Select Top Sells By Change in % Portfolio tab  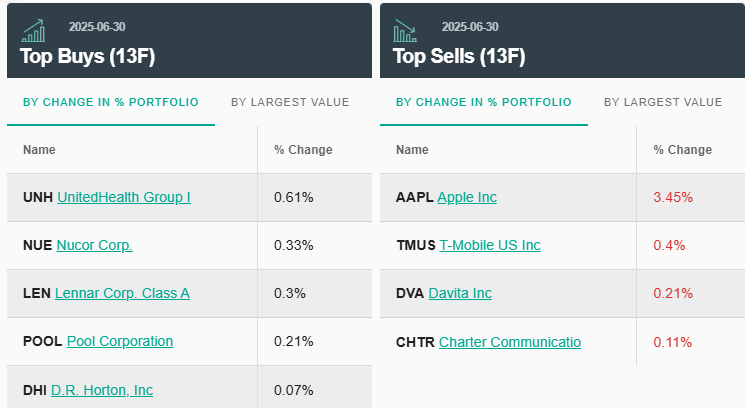point(483,102)
